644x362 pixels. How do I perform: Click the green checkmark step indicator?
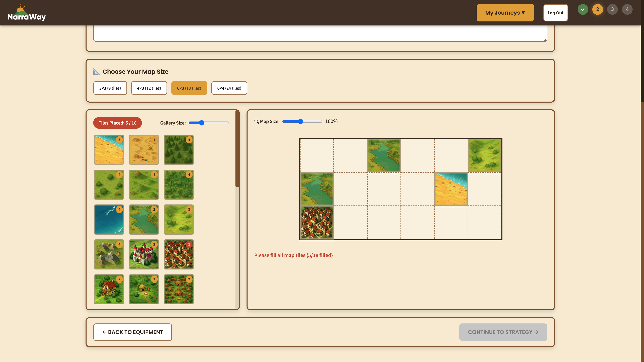tap(583, 9)
